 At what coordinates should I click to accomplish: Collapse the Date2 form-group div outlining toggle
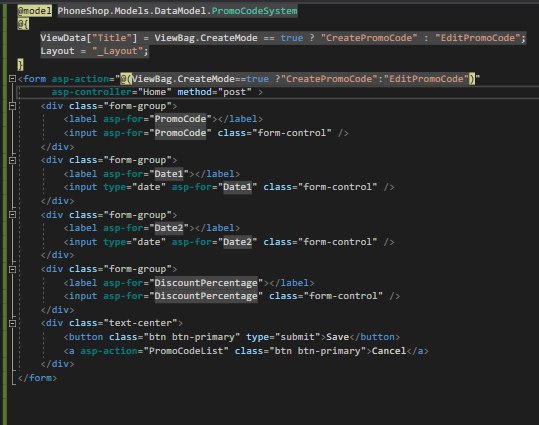click(x=12, y=215)
